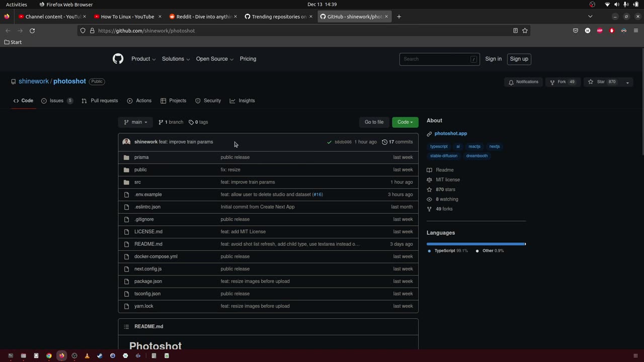Click the Notifications button
The width and height of the screenshot is (644, 362).
click(x=523, y=82)
